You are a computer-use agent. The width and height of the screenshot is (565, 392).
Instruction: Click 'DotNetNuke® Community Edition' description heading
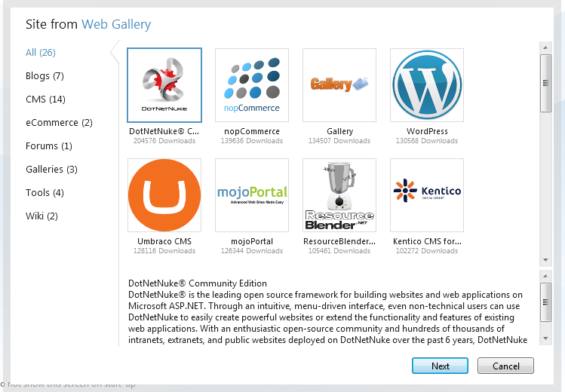point(198,283)
